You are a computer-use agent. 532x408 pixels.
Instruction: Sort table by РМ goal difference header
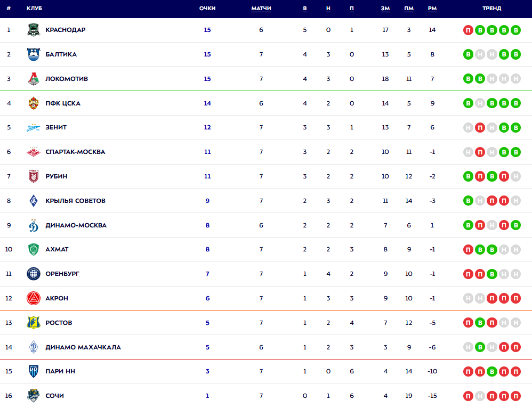(x=432, y=9)
